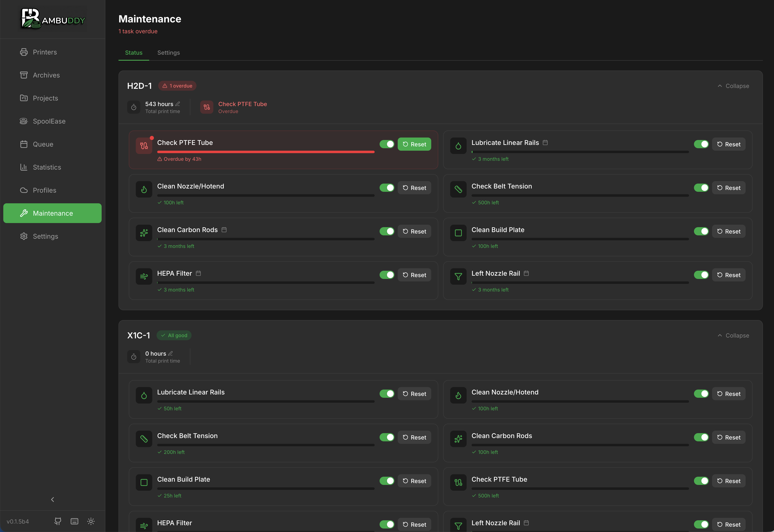Click the Bambuddy logo
Viewport: 774px width, 532px height.
click(53, 19)
